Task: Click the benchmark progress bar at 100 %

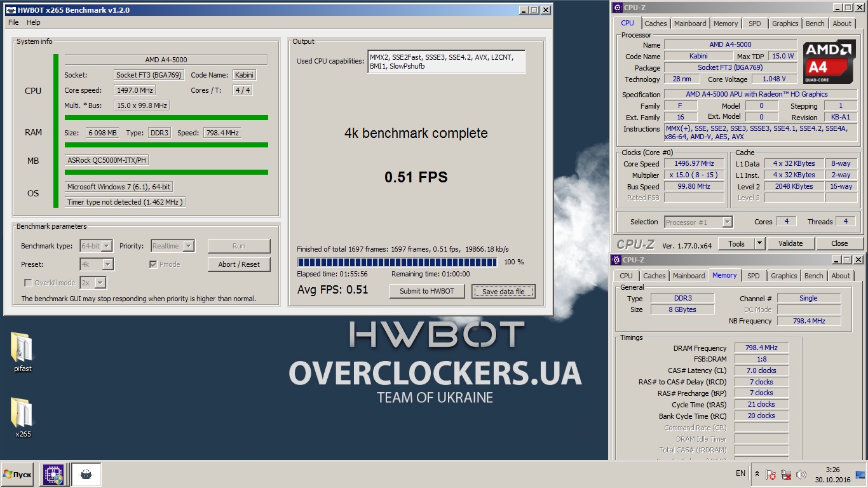Action: (398, 262)
